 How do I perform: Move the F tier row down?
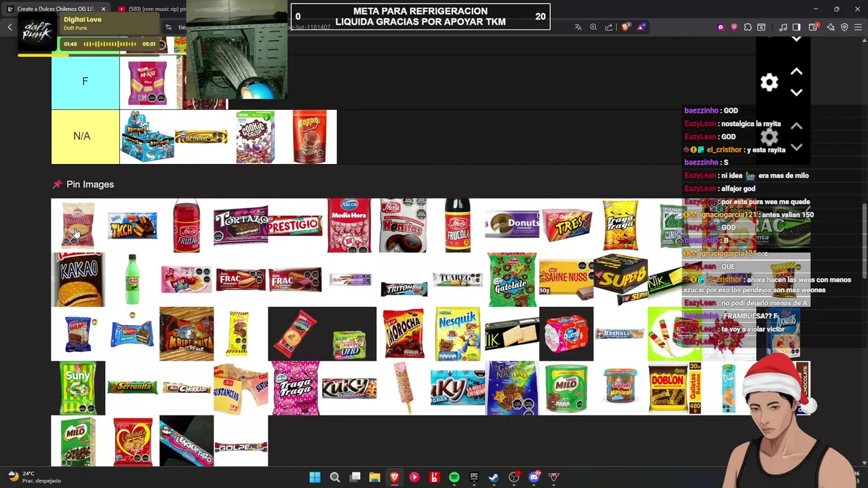(x=797, y=93)
